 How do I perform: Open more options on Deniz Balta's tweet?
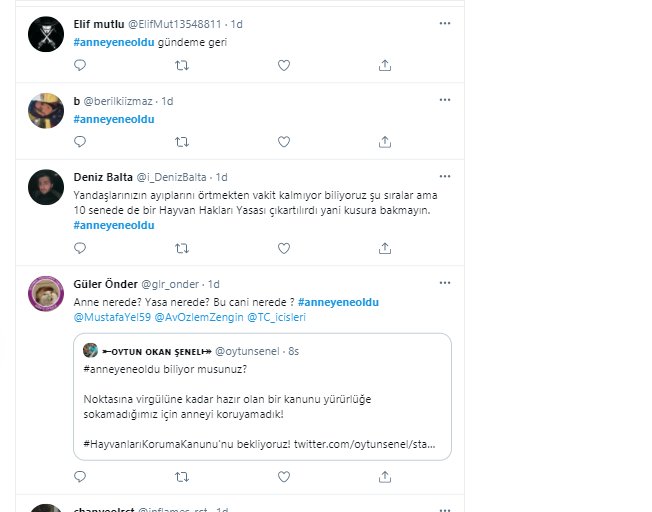[445, 176]
